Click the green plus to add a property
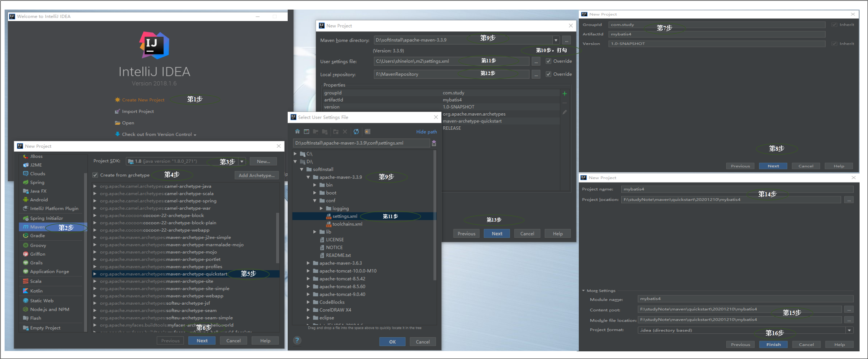 point(565,94)
